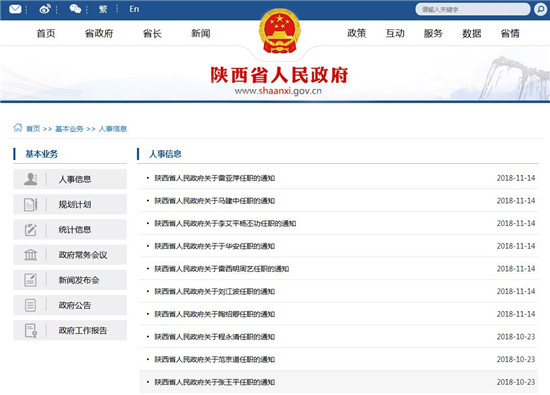Click the list-page icon for 政府公告
Image resolution: width=550 pixels, height=395 pixels.
[31, 305]
